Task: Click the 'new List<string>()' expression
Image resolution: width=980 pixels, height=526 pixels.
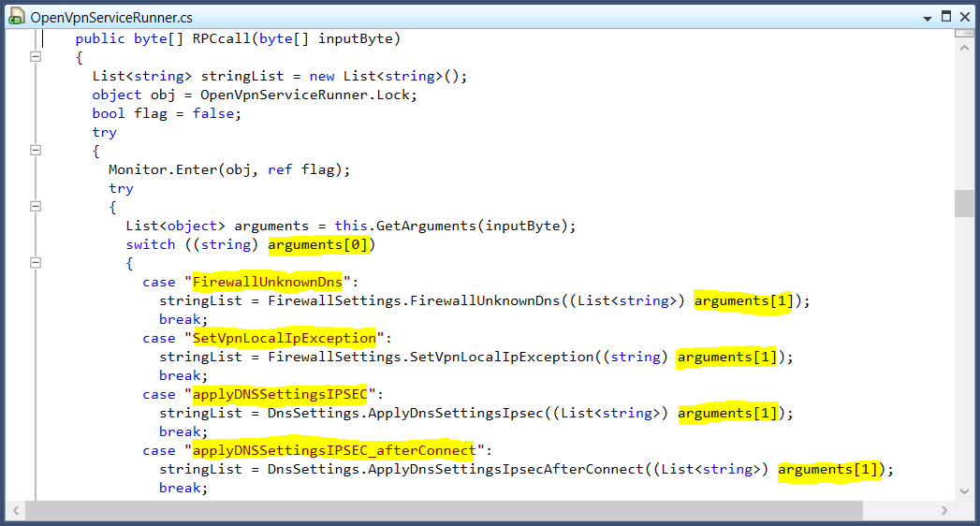Action: coord(384,76)
